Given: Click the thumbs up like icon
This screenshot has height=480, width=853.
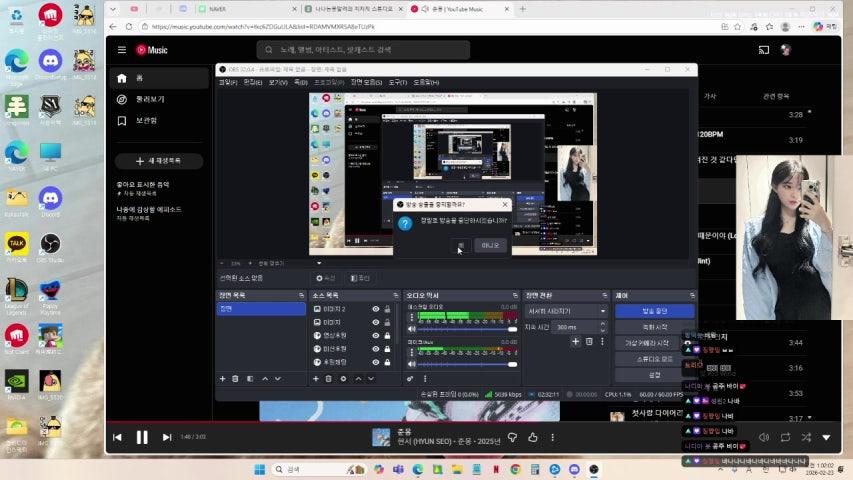Looking at the screenshot, I should (x=532, y=437).
